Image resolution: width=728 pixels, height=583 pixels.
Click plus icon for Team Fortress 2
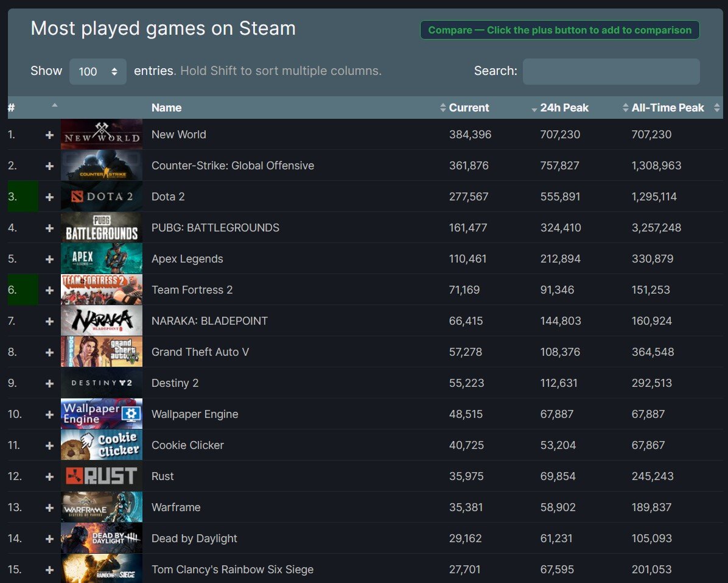coord(50,291)
